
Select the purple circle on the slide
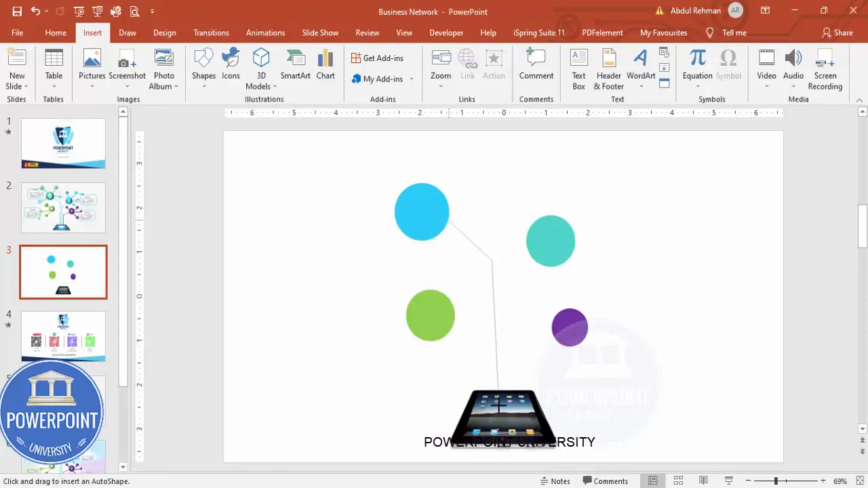coord(570,327)
